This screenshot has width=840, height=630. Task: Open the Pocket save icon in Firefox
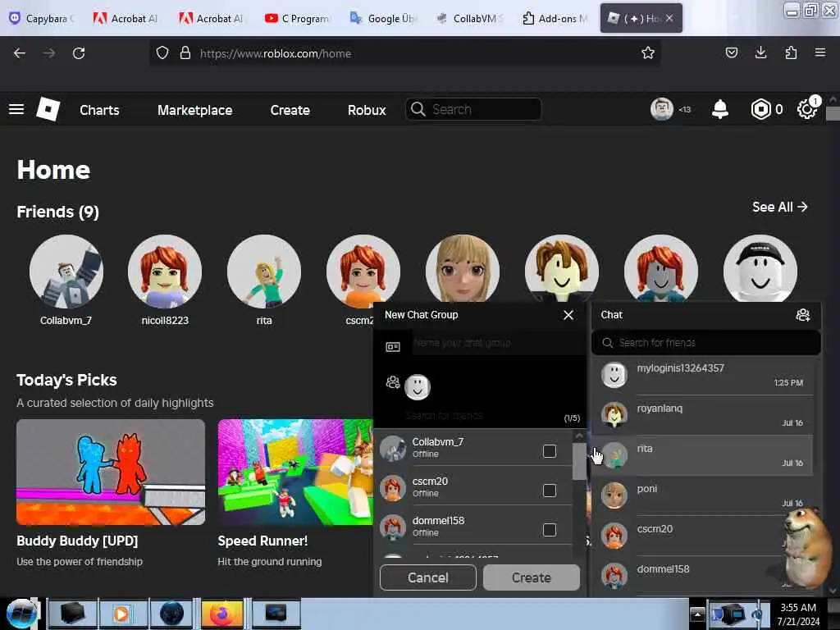click(731, 52)
